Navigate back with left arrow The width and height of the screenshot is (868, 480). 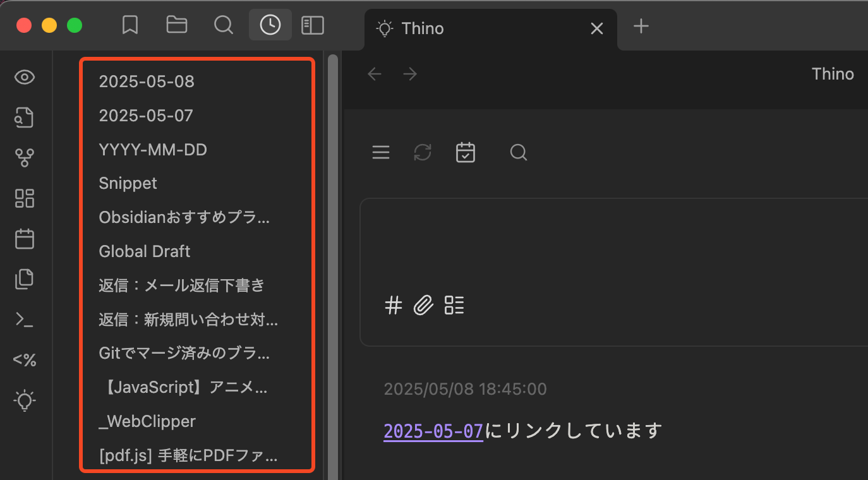(x=375, y=75)
